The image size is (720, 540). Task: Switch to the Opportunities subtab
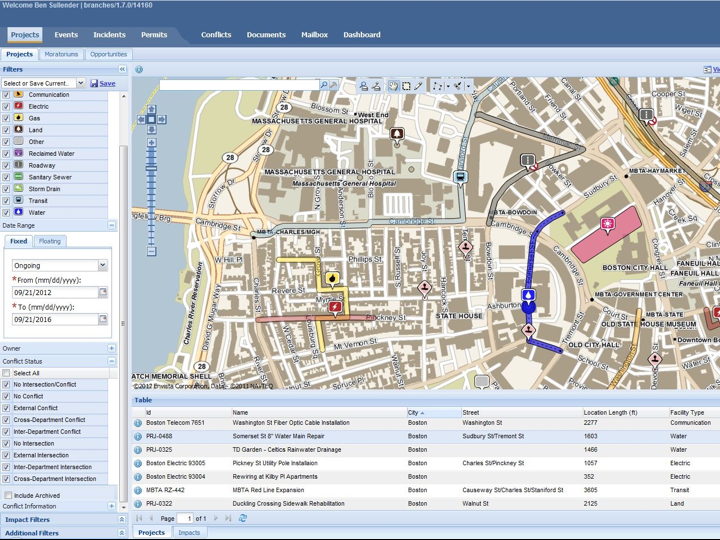(x=108, y=54)
